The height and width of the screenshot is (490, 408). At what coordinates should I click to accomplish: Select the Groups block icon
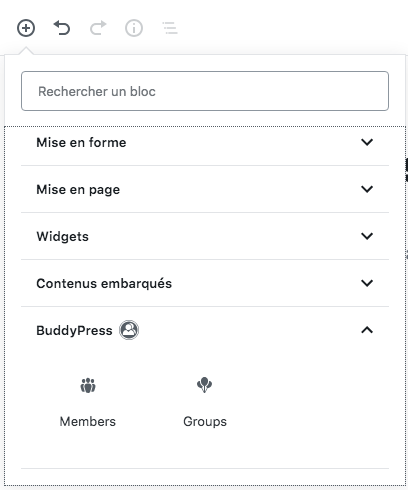tap(205, 385)
